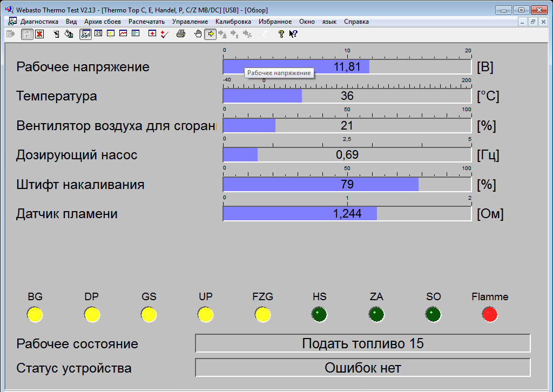Click the yellow question mark help icon

point(281,34)
